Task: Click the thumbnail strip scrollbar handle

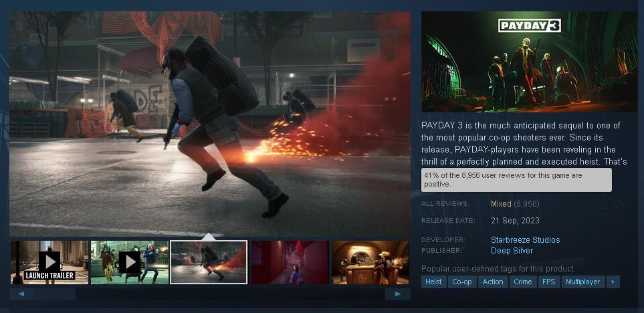Action: click(x=55, y=294)
